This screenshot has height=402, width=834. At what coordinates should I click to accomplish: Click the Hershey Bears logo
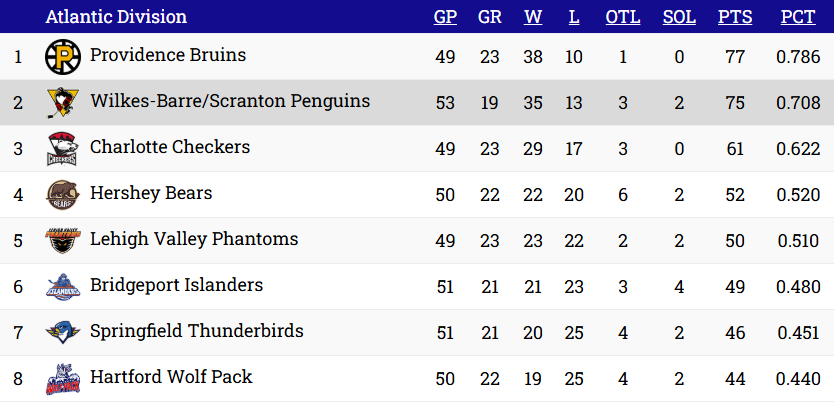[x=62, y=195]
